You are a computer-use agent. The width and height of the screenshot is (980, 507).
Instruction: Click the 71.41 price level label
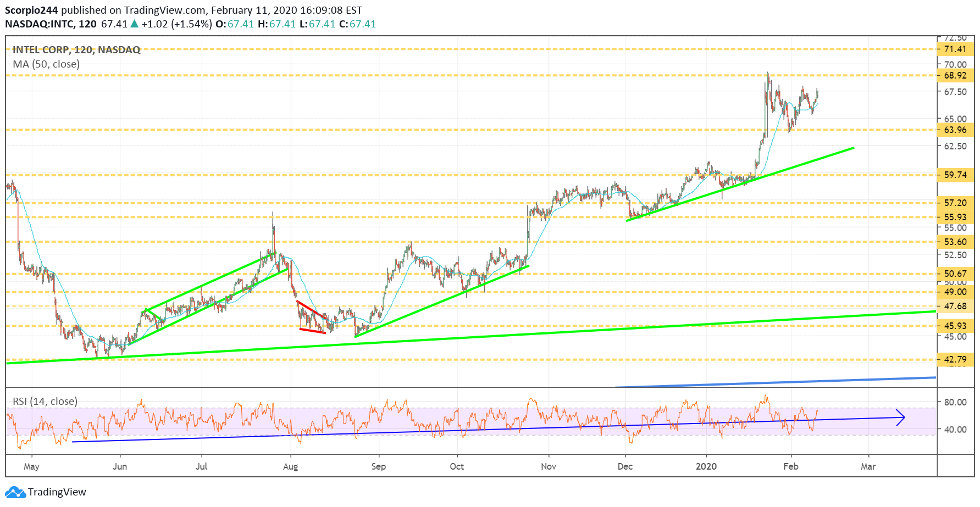click(x=955, y=49)
